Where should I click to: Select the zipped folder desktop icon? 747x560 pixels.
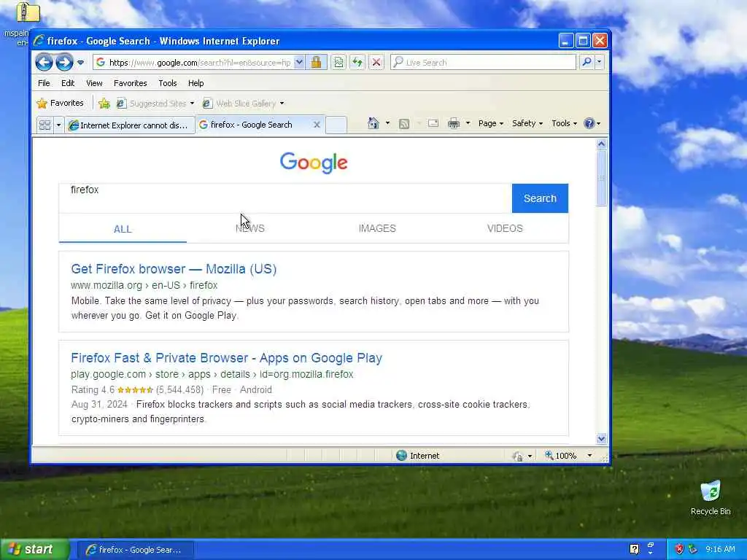click(28, 12)
